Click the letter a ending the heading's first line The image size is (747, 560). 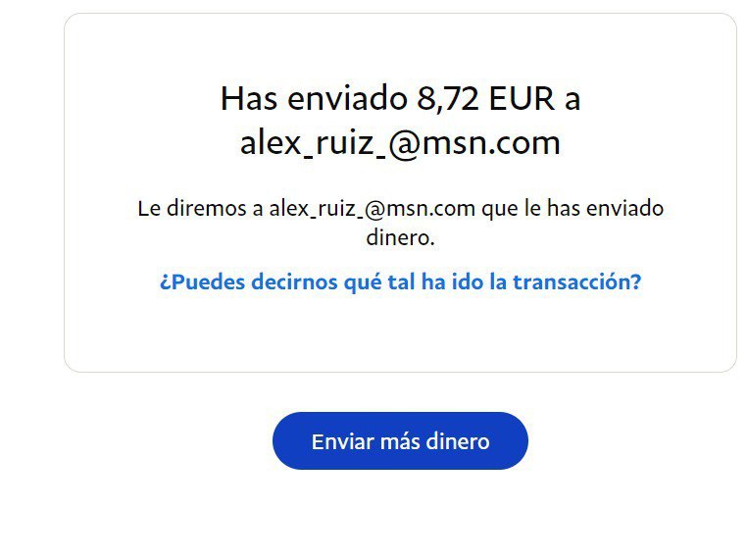[573, 101]
